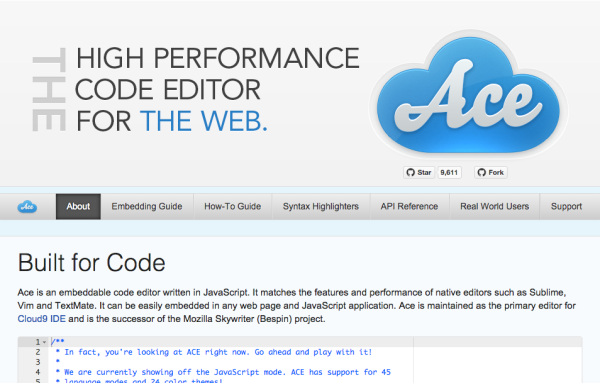600x383 pixels.
Task: Click the large Ace cloud logo
Action: (x=468, y=95)
